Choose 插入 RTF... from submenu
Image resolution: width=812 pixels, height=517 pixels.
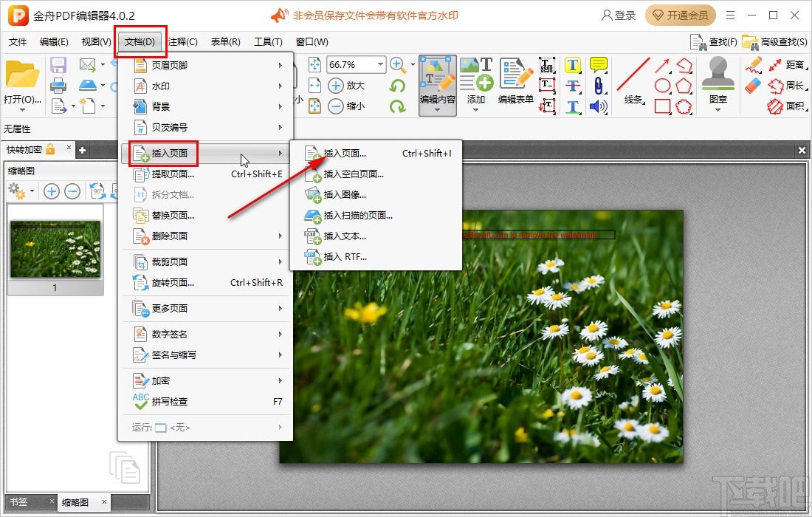click(x=376, y=257)
